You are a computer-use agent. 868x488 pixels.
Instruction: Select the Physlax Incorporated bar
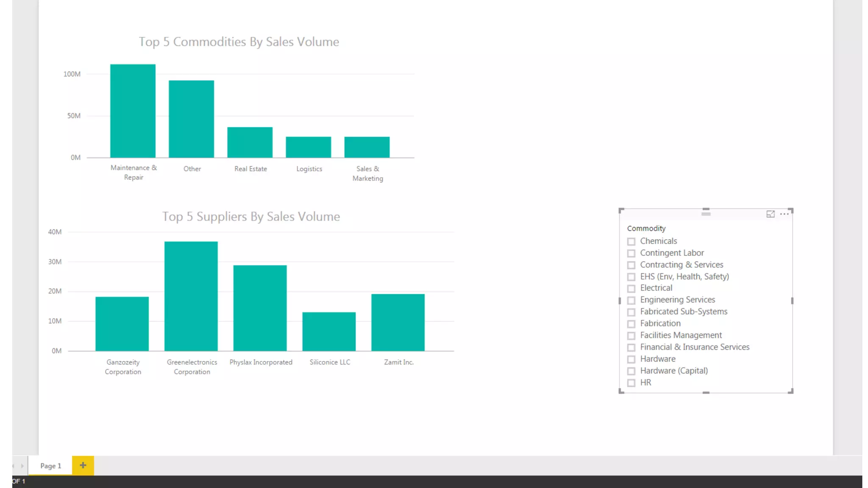pyautogui.click(x=260, y=308)
